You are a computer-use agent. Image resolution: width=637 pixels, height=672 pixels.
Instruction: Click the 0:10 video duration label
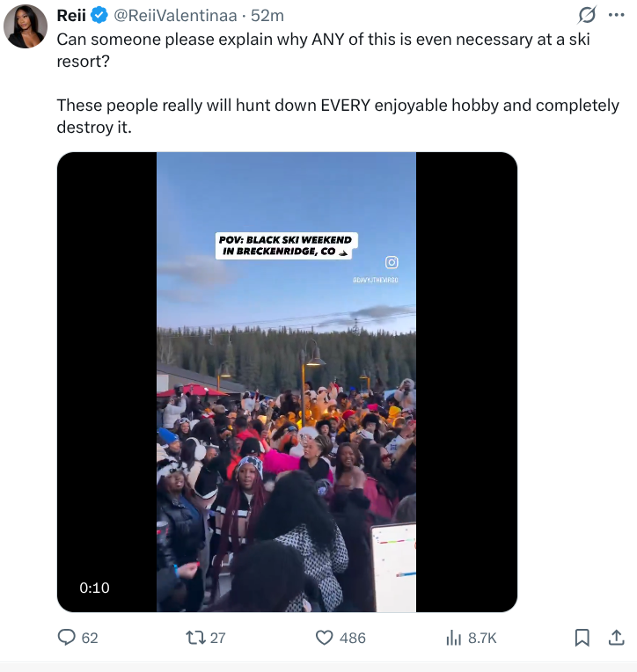(x=94, y=588)
